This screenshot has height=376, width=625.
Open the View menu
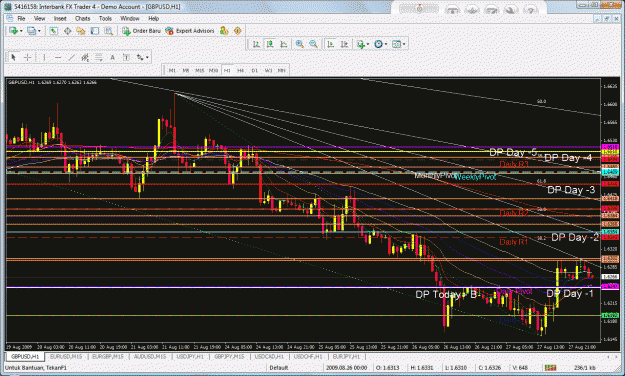39,18
